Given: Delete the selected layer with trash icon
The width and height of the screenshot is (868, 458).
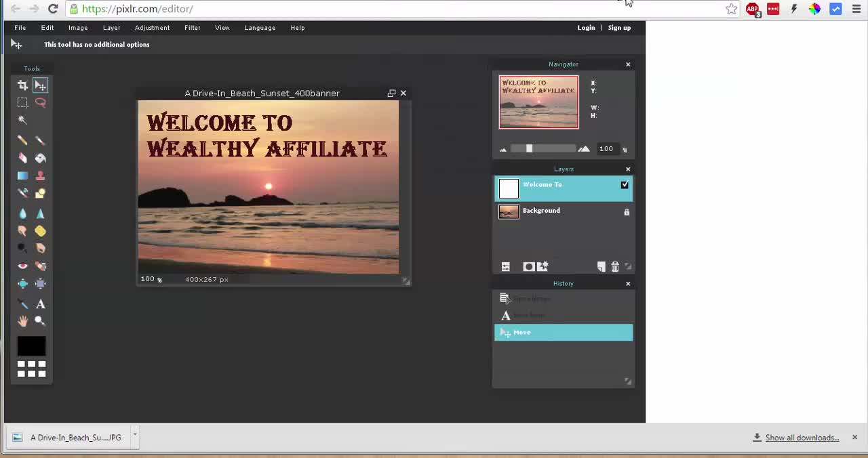Looking at the screenshot, I should click(615, 267).
